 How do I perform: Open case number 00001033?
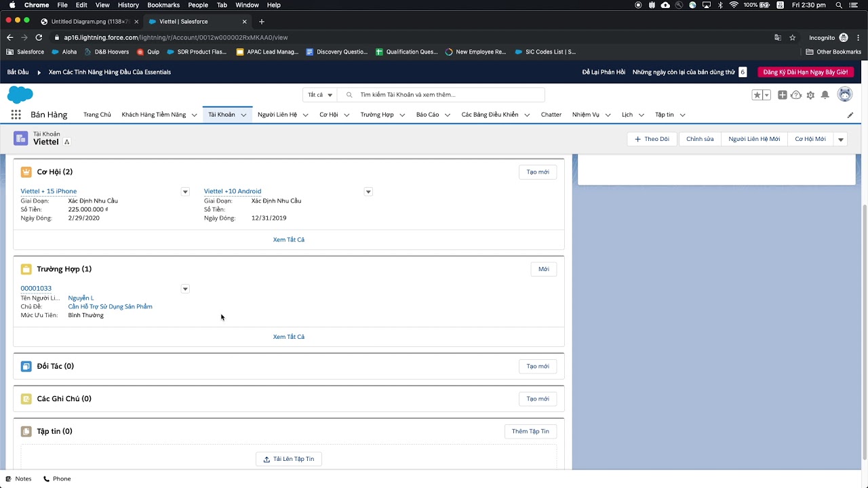click(x=36, y=288)
